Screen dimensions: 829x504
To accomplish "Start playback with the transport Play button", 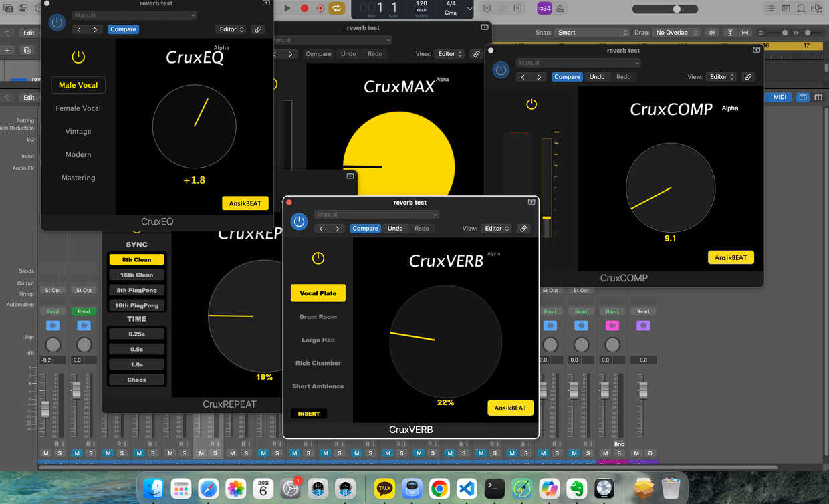I will tap(287, 8).
